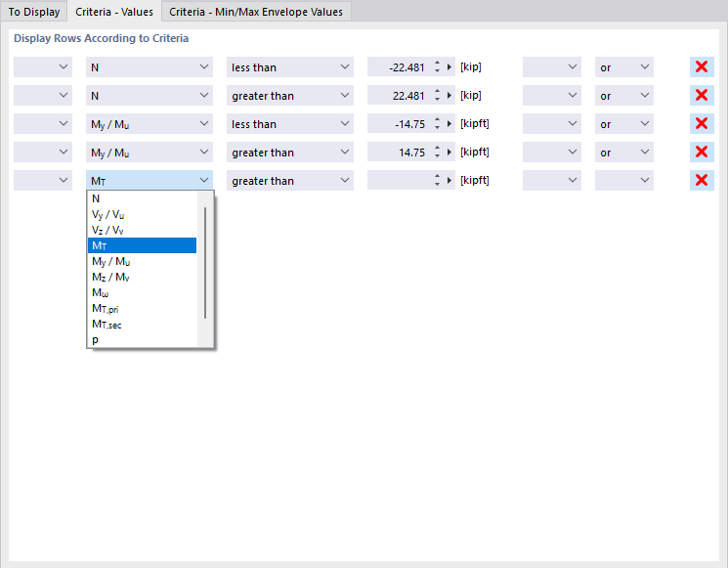The width and height of the screenshot is (728, 568).
Task: Open quantity dropdown in second row showing N
Action: (150, 95)
